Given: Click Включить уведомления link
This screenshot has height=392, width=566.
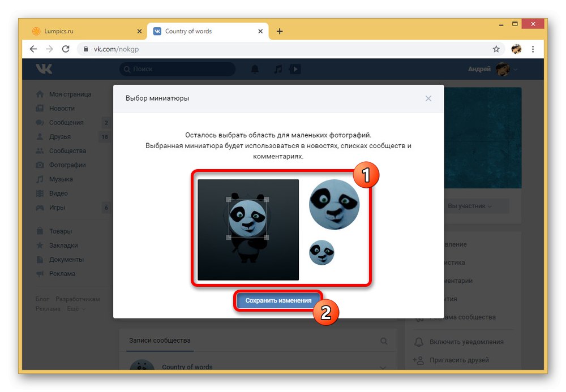Looking at the screenshot, I should pos(466,342).
